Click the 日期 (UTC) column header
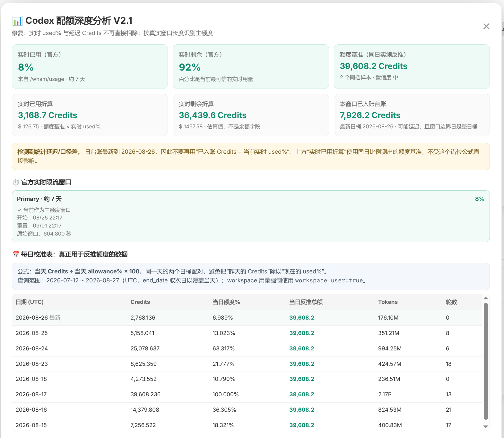This screenshot has width=504, height=438. (x=30, y=302)
